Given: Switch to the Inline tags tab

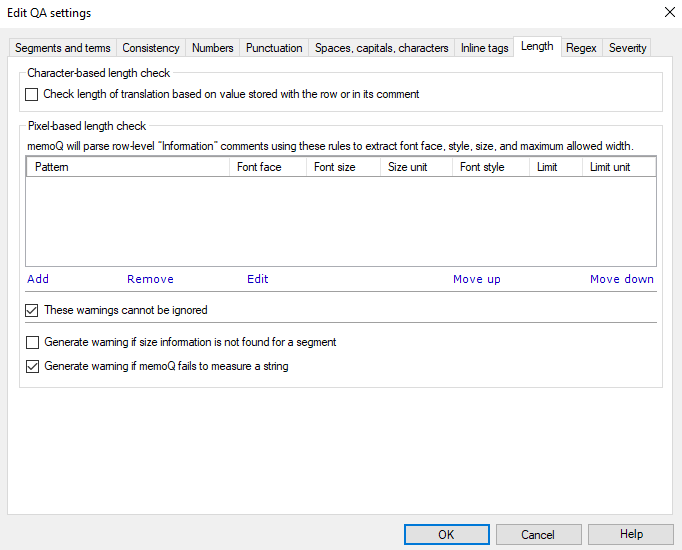Looking at the screenshot, I should pyautogui.click(x=485, y=48).
